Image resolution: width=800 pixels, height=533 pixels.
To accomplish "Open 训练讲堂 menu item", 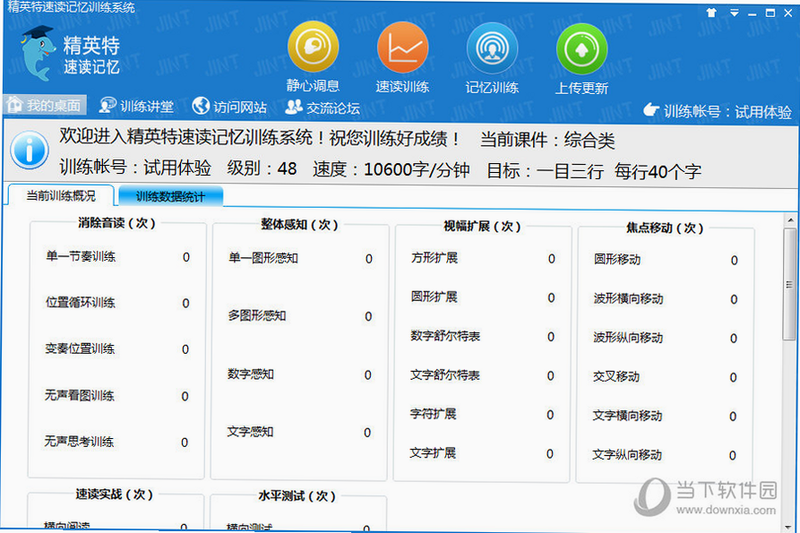I will click(136, 106).
